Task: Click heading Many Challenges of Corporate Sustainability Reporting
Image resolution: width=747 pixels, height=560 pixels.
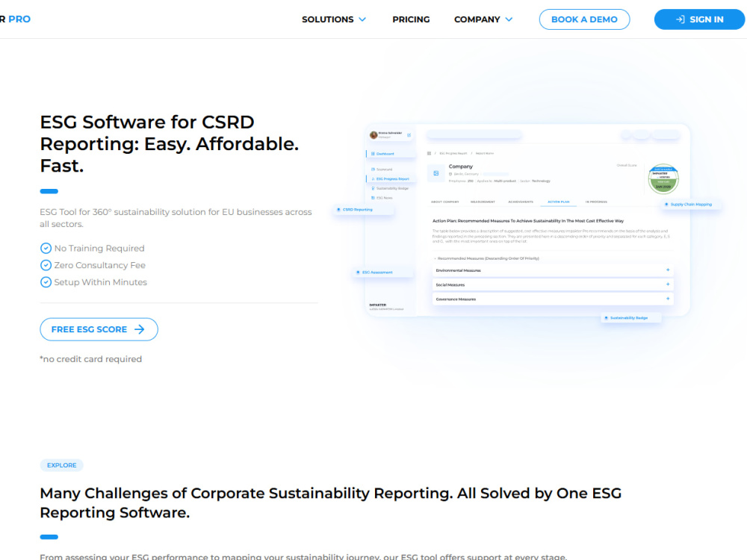Action: (x=331, y=503)
